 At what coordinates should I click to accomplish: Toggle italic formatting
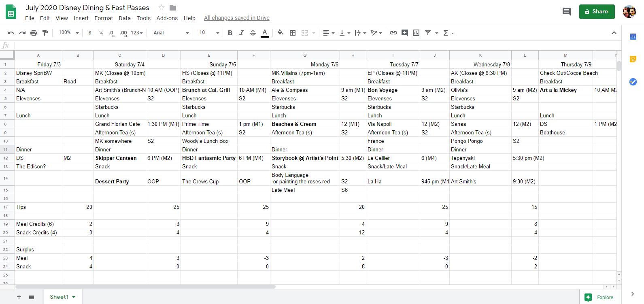(x=241, y=33)
